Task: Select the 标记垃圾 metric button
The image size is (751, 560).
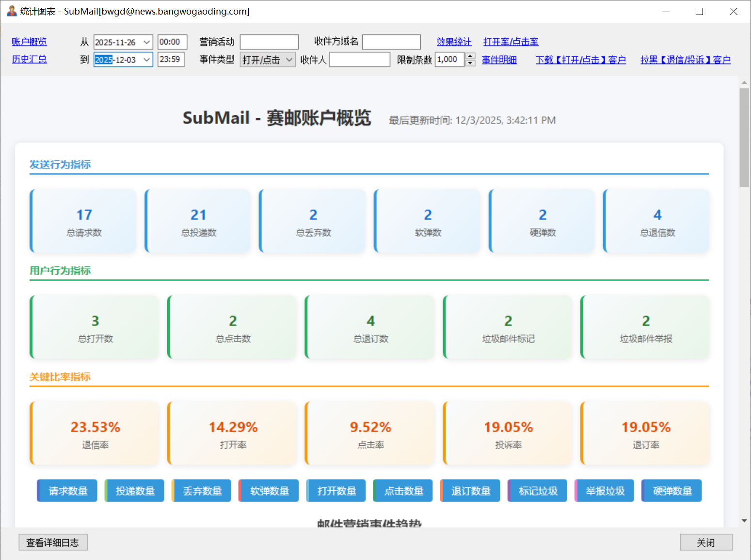Action: (537, 490)
